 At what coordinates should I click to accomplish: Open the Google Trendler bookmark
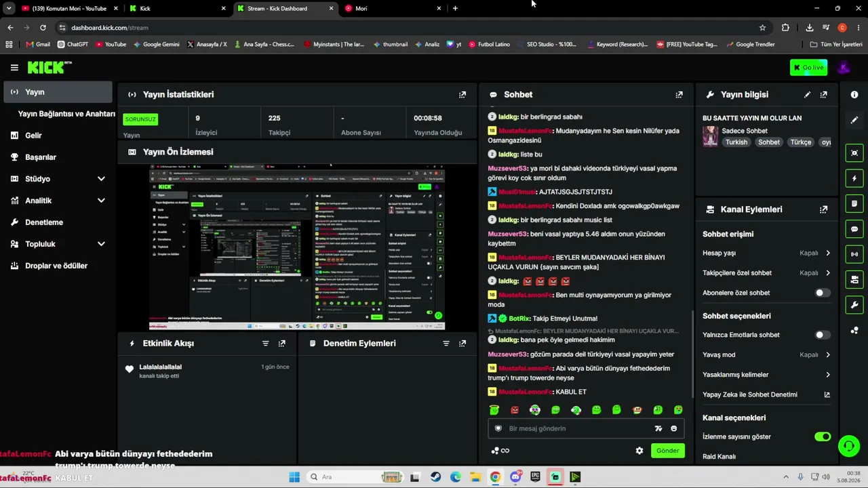click(750, 45)
